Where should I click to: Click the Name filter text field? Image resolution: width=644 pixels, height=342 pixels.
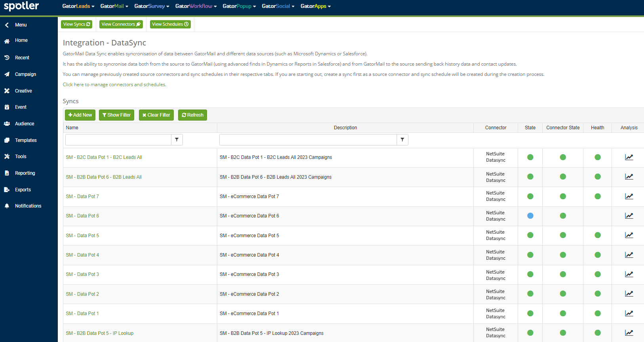point(118,140)
